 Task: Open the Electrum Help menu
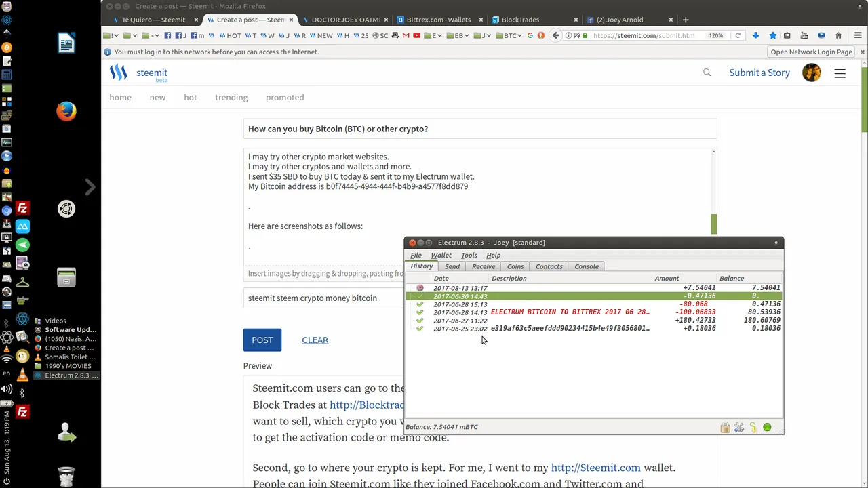pyautogui.click(x=493, y=256)
